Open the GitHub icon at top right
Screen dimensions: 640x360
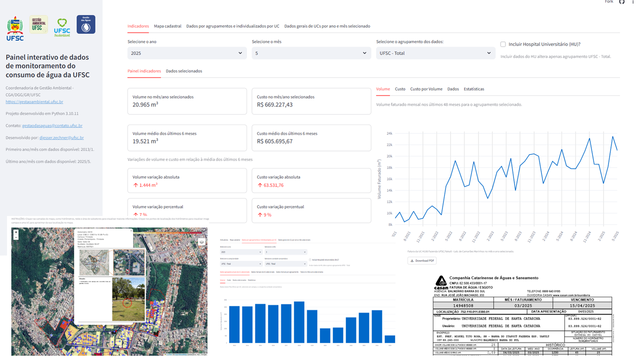pyautogui.click(x=622, y=2)
